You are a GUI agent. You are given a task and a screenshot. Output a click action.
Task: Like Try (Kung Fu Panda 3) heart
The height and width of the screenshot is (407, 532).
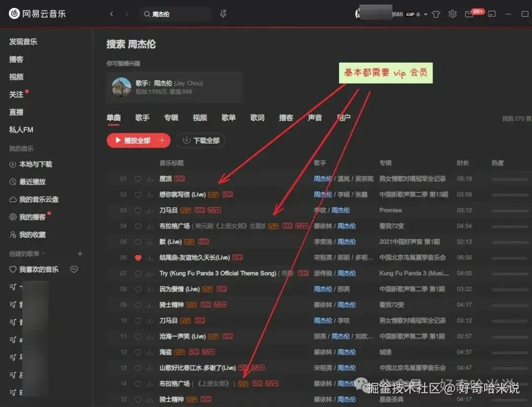click(138, 273)
